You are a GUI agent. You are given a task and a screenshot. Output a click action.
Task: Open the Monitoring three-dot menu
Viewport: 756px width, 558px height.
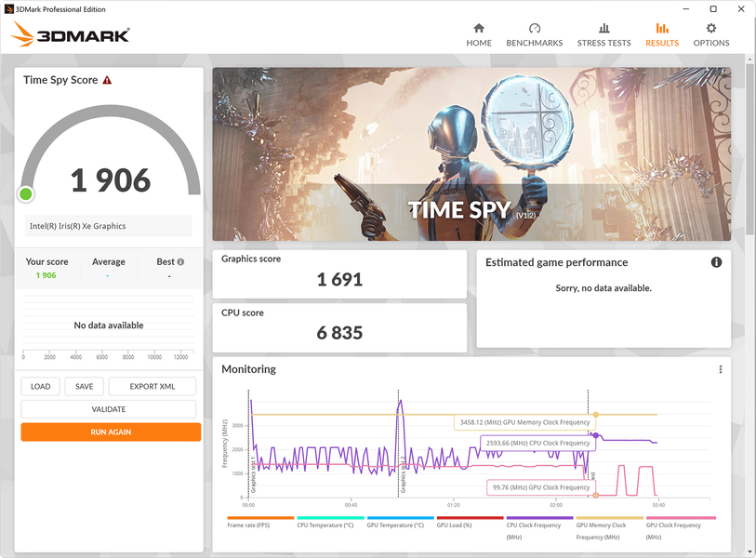(721, 369)
